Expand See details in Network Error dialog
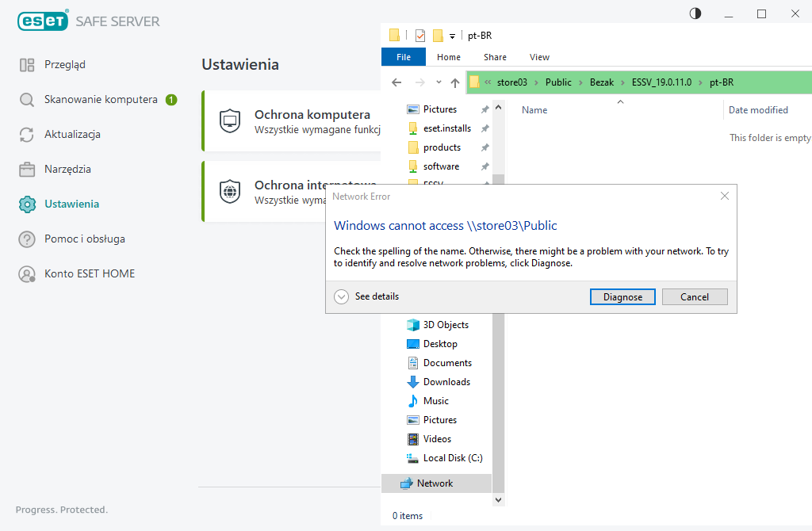The height and width of the screenshot is (531, 812). (x=342, y=296)
